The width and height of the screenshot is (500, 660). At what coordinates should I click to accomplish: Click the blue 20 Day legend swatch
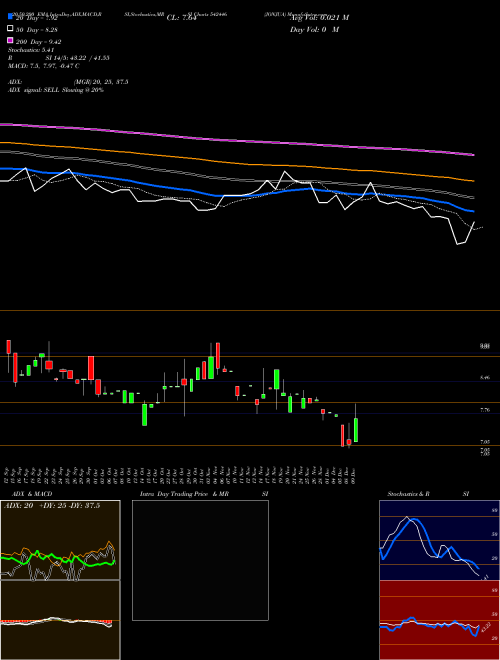(10, 17)
